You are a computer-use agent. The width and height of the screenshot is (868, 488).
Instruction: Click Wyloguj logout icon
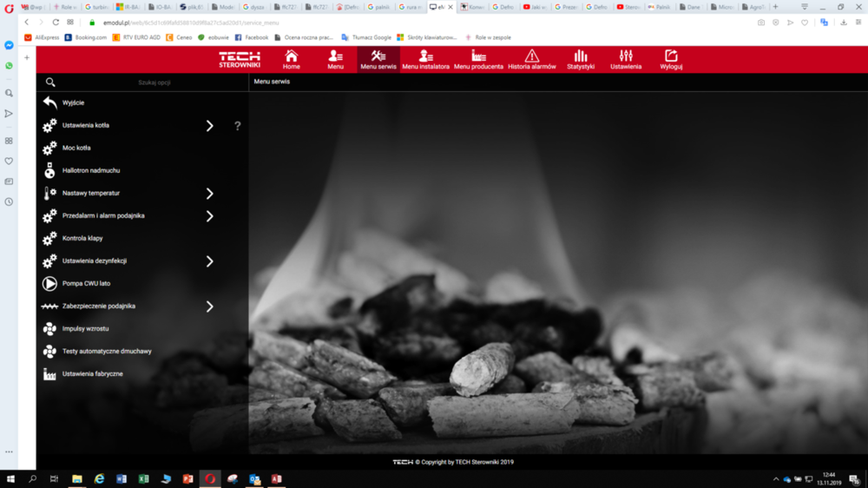[x=671, y=56]
